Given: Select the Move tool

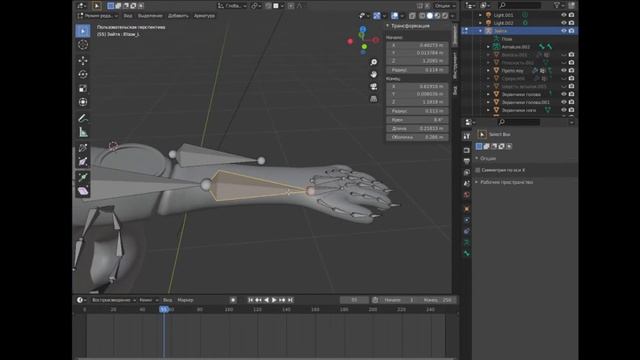Looking at the screenshot, I should point(83,60).
